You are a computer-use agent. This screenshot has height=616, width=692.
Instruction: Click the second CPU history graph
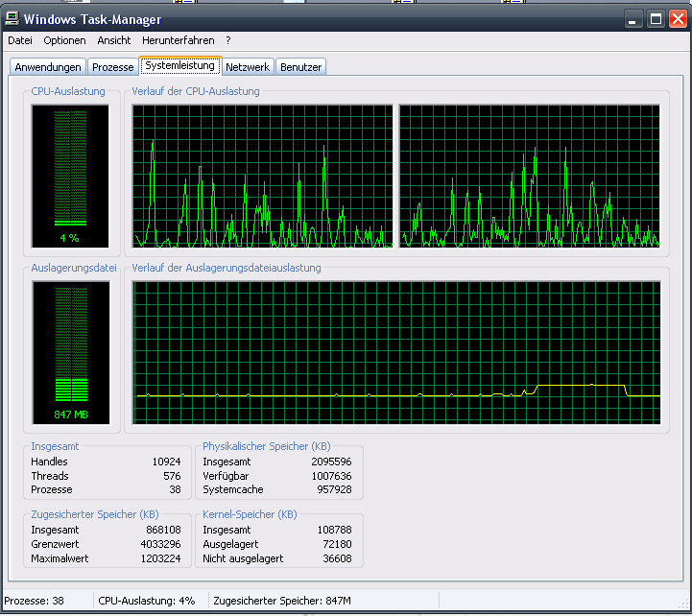pos(530,176)
